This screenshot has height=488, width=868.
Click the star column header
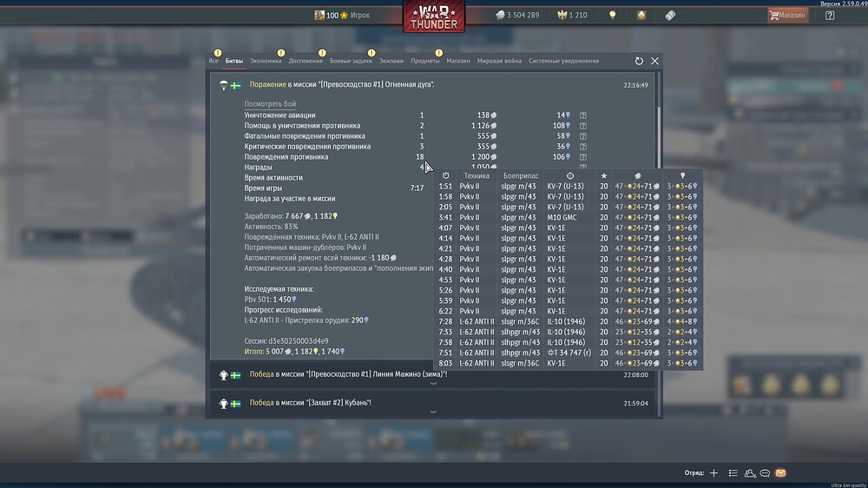coord(604,175)
